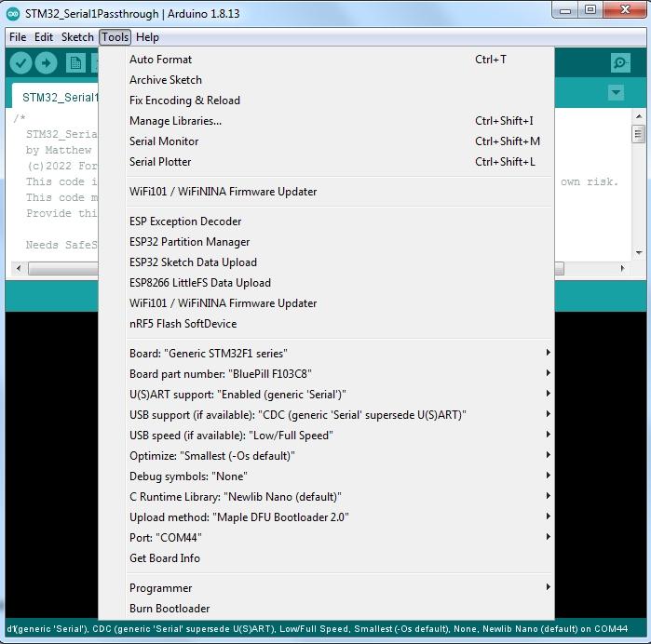Image resolution: width=651 pixels, height=644 pixels.
Task: Expand C Runtime Library Newlib Nano submenu
Action: 326,496
